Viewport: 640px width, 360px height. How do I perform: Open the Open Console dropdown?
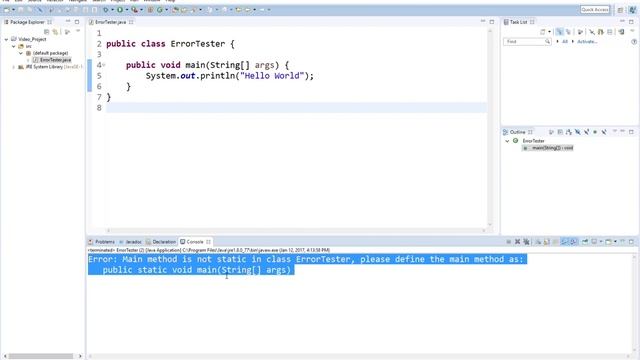[615, 242]
